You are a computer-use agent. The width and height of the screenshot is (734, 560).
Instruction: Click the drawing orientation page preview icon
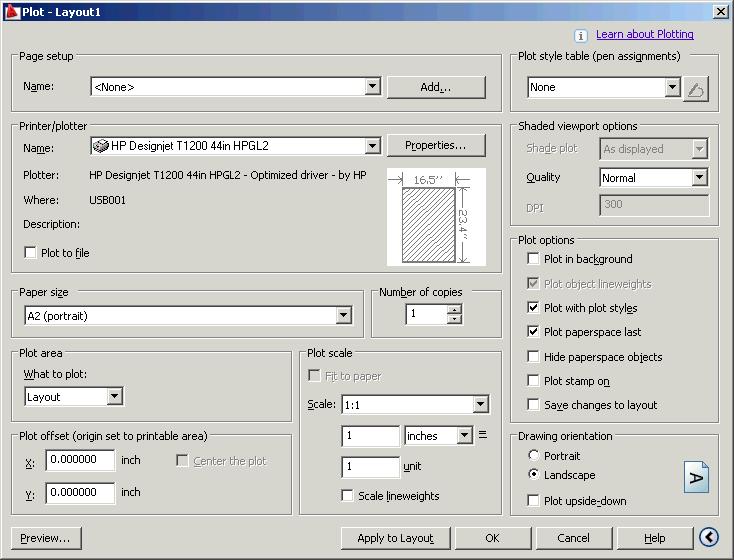click(x=696, y=477)
